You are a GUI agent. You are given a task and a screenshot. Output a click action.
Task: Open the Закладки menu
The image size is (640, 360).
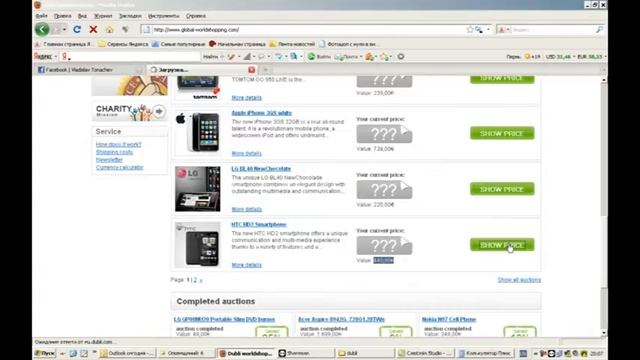(130, 16)
